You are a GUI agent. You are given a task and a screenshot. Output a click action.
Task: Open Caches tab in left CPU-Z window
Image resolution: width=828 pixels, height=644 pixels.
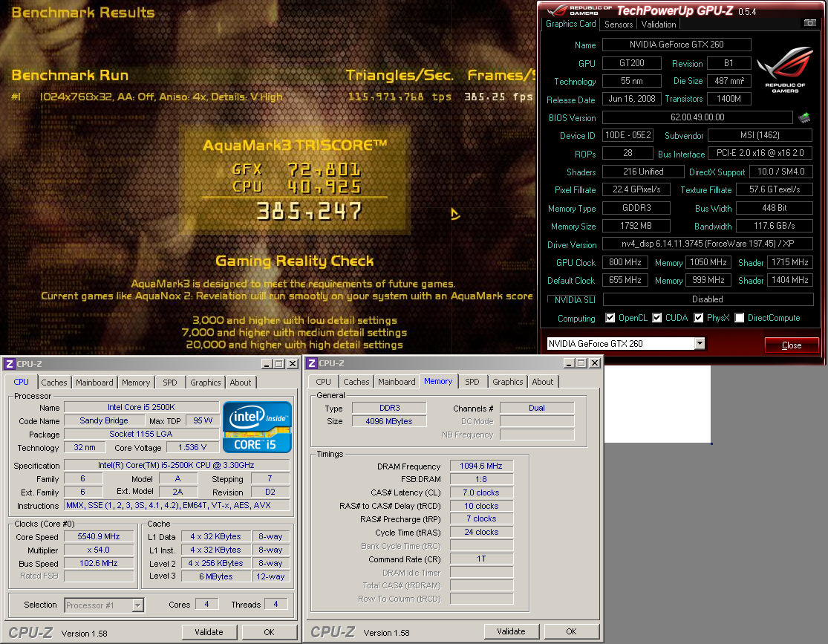(54, 383)
